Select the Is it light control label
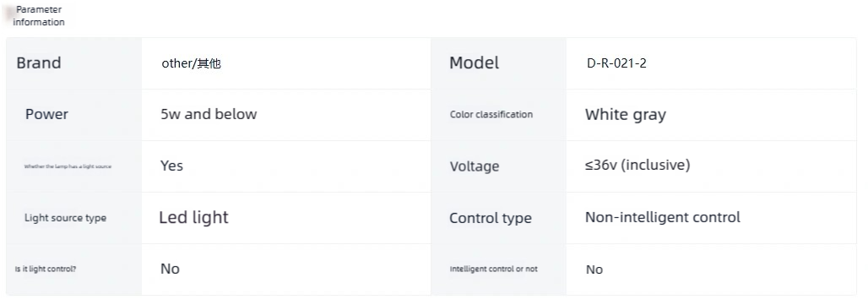 46,269
